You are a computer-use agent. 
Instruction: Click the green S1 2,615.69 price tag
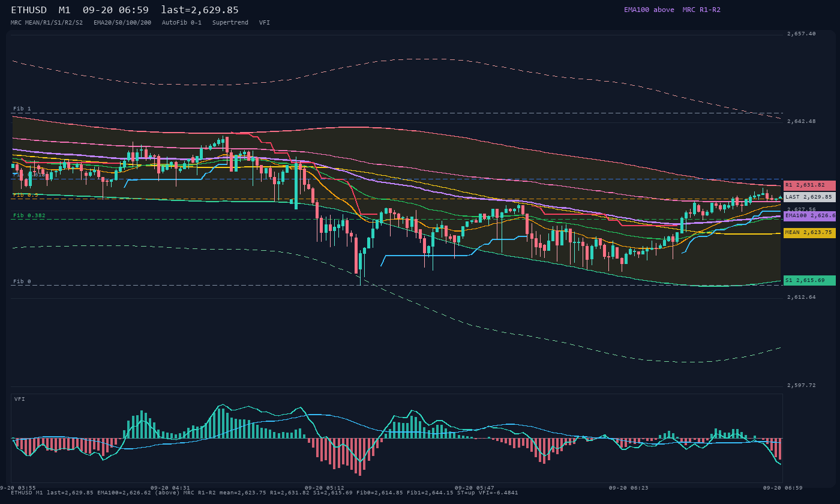(809, 280)
